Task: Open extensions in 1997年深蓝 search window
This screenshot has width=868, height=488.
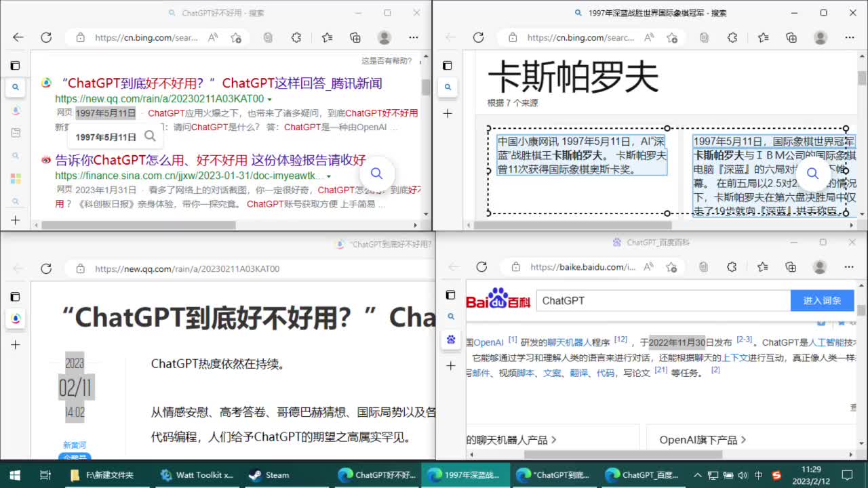Action: [x=732, y=38]
